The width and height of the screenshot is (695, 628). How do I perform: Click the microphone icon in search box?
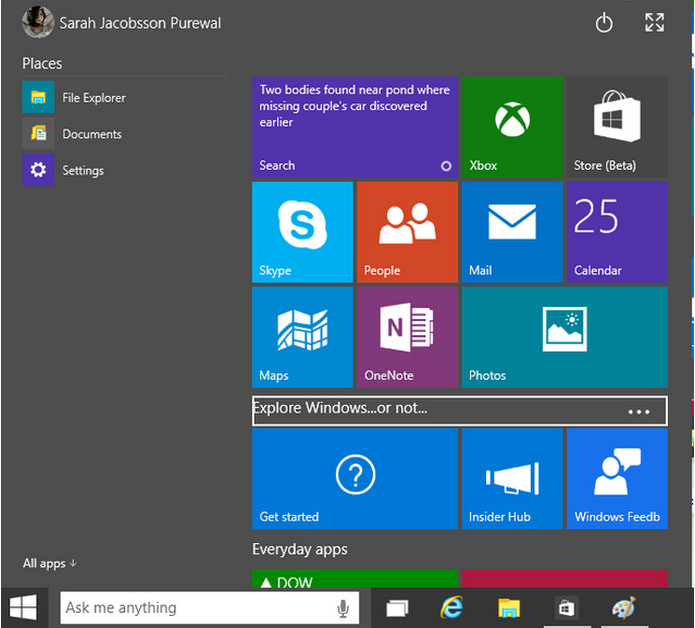(x=343, y=608)
